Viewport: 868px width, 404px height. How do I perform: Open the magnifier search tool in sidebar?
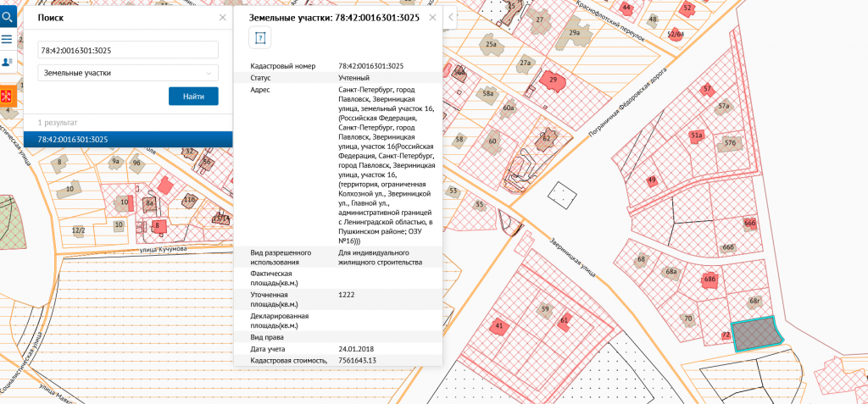point(7,17)
